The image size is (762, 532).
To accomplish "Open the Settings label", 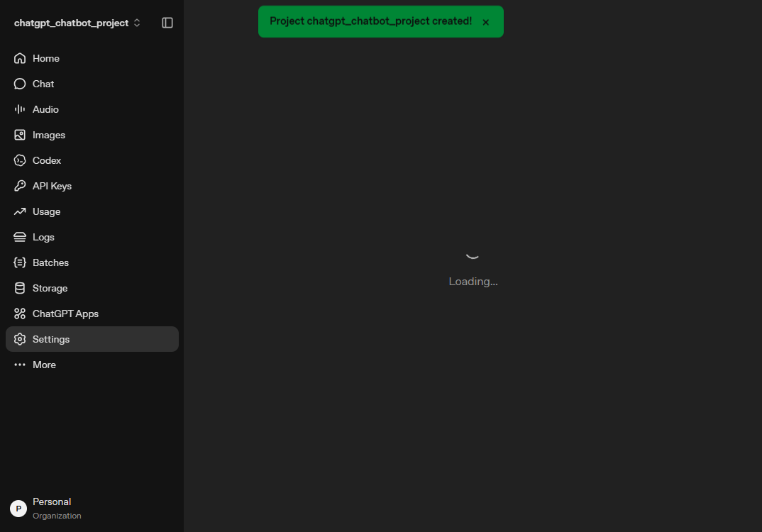I will tap(51, 339).
